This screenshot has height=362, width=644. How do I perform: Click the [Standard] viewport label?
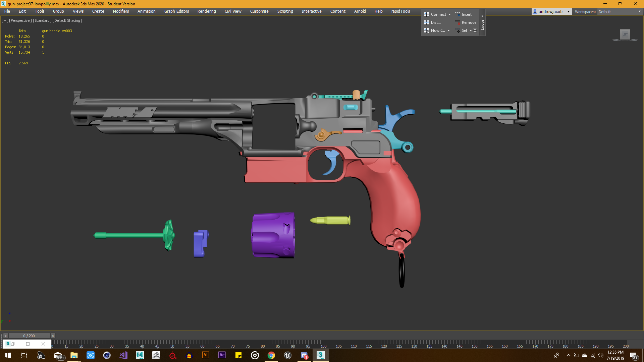coord(42,20)
